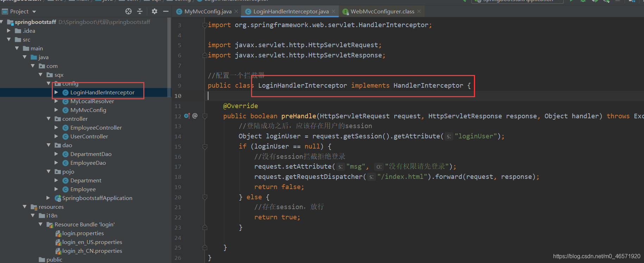The image size is (644, 263).
Task: Click the config package folder icon
Action: click(x=58, y=84)
